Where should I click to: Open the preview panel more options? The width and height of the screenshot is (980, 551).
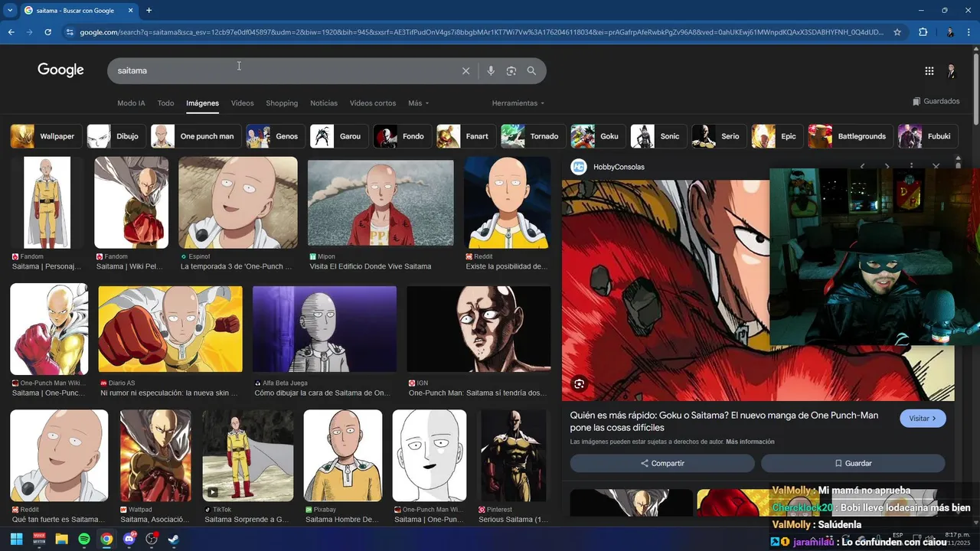click(911, 166)
